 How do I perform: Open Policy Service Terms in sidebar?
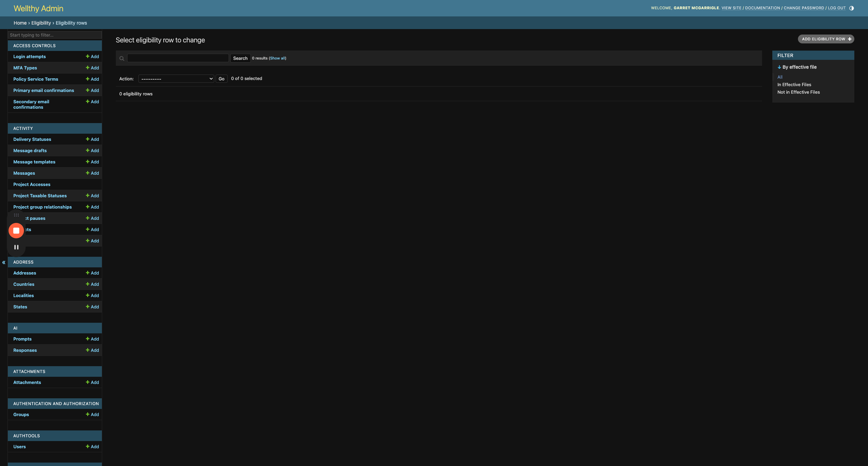tap(36, 79)
